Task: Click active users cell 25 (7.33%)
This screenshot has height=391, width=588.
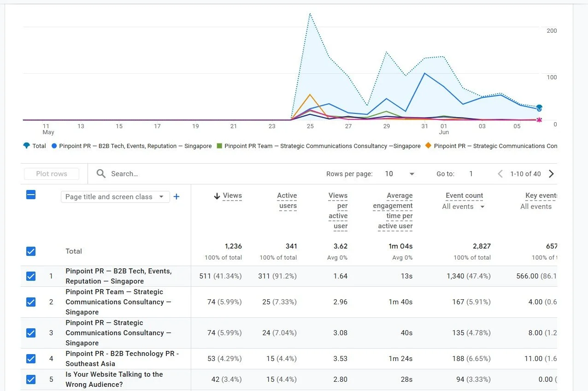Action: click(279, 302)
